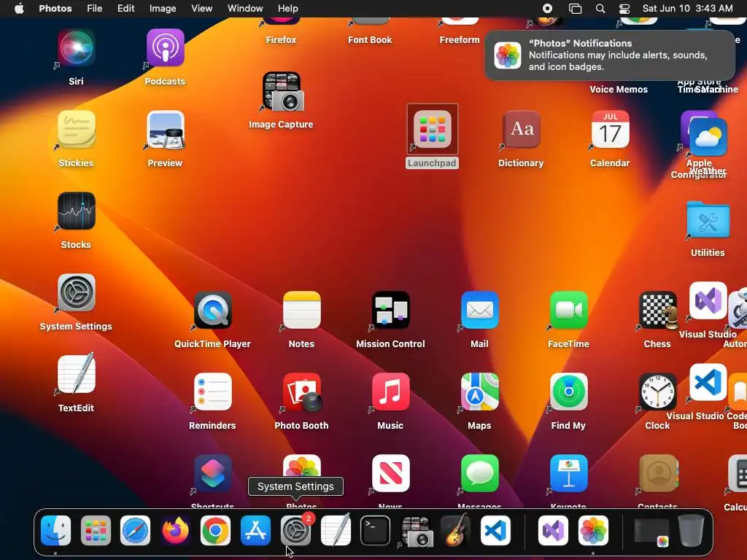Open the Stocks desktop icon
The image size is (747, 560).
pyautogui.click(x=76, y=211)
